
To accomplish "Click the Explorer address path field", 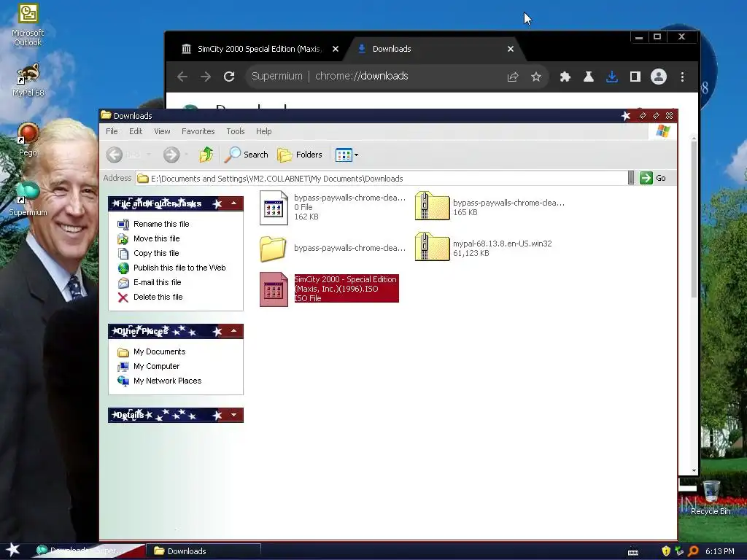I will 382,179.
